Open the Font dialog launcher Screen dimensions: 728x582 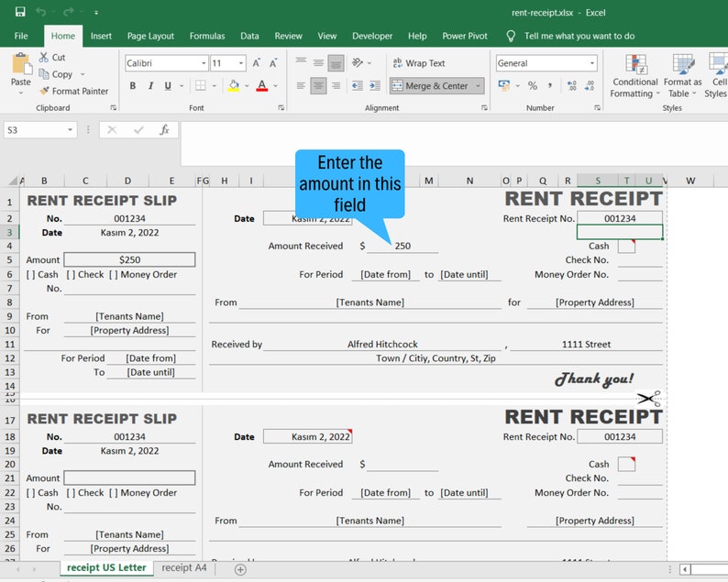(x=281, y=107)
